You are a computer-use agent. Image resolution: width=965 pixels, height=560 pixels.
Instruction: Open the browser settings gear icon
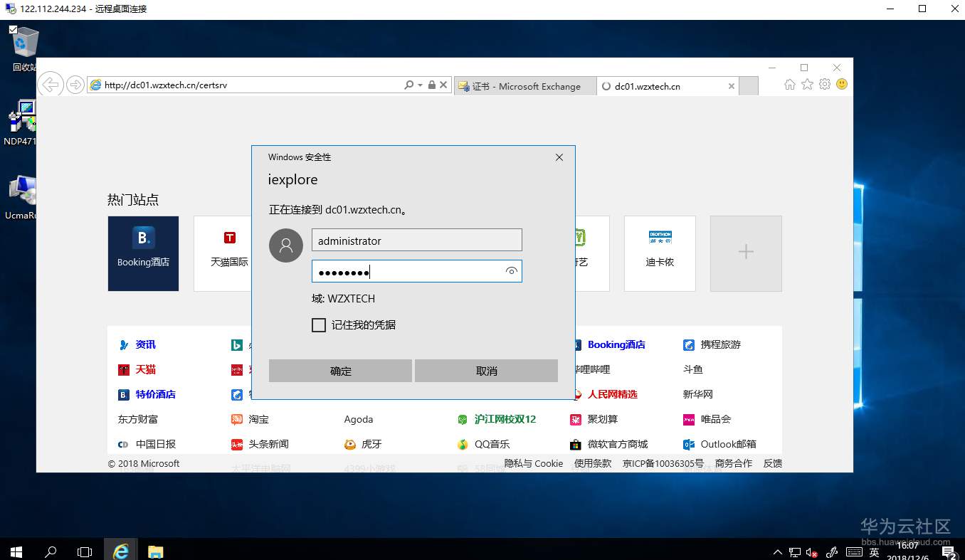pos(824,84)
